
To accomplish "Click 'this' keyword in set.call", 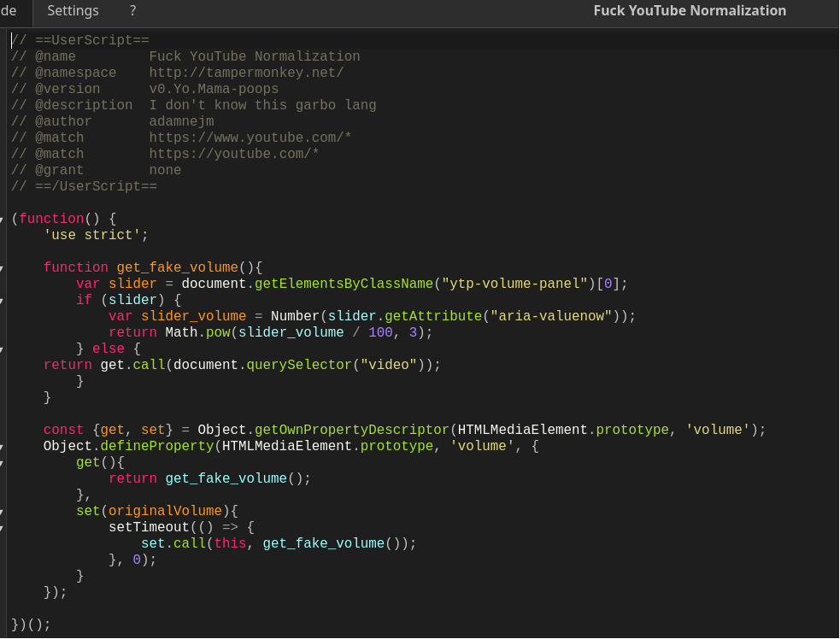I will (230, 543).
